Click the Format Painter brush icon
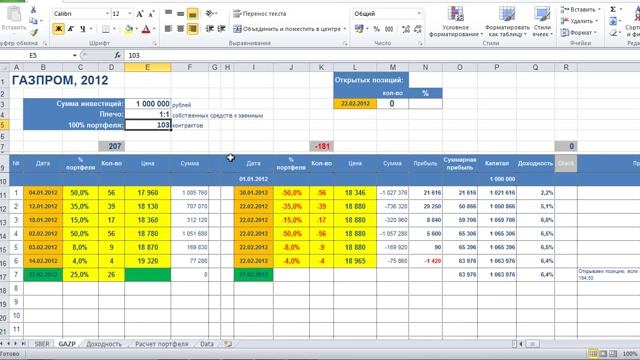This screenshot has height=360, width=640. point(33,32)
